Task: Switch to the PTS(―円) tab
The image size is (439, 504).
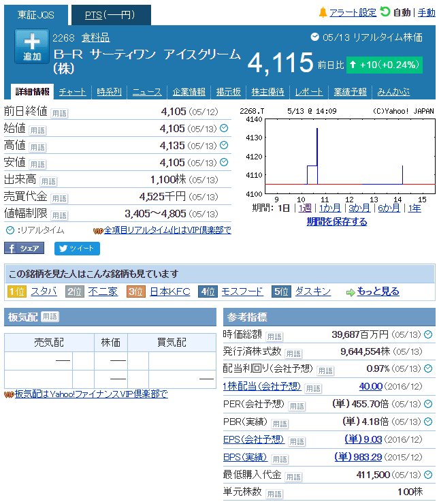Action: tap(110, 15)
